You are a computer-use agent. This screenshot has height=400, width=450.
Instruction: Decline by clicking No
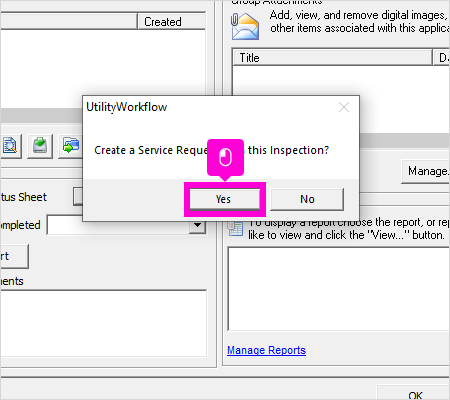pos(307,199)
